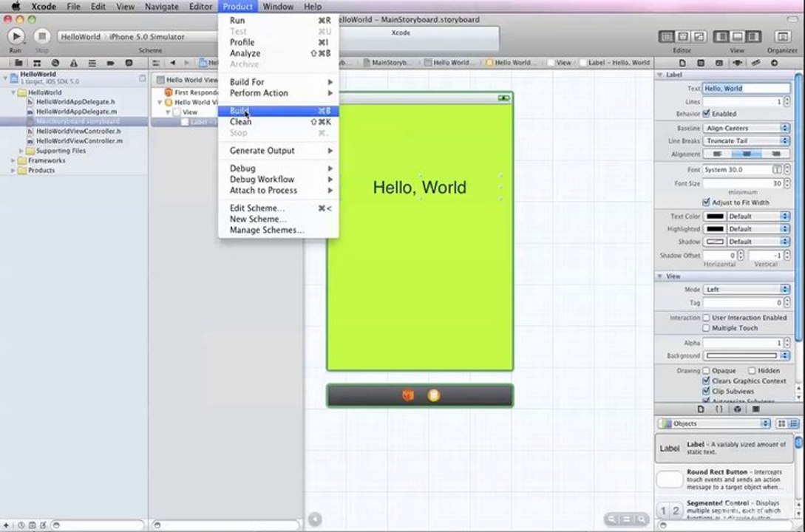
Task: Toggle Clip Subviews checkbox
Action: pyautogui.click(x=706, y=391)
